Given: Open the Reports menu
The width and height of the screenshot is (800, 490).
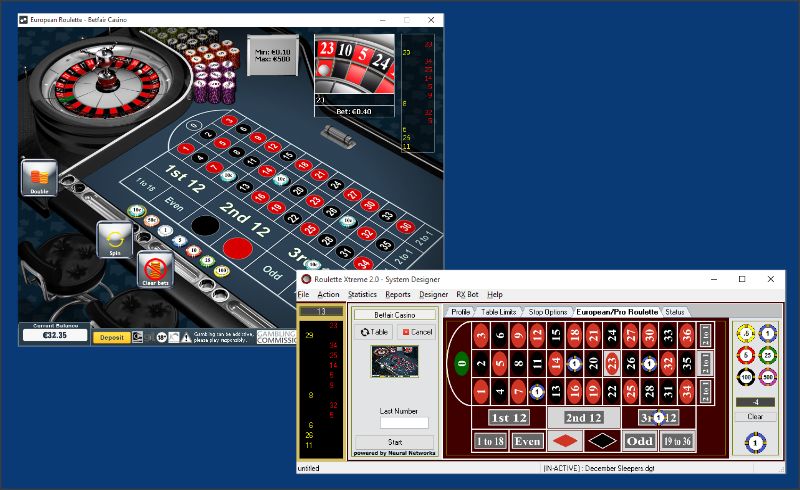Looking at the screenshot, I should pyautogui.click(x=398, y=295).
